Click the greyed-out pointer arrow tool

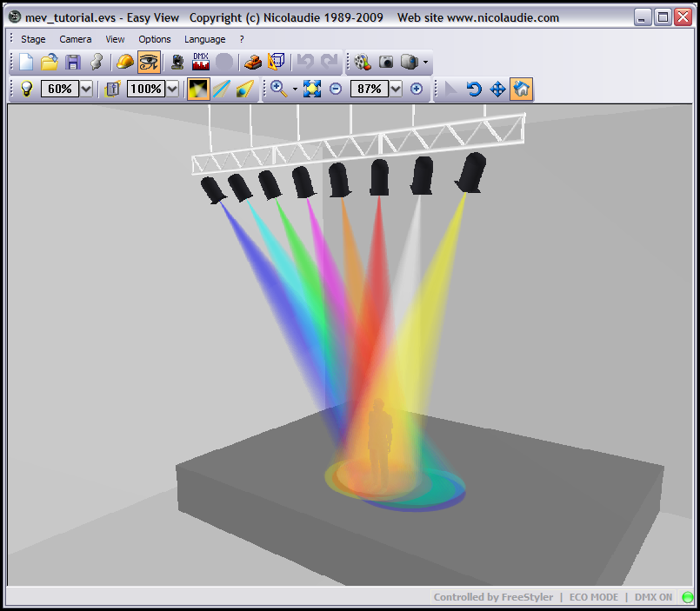451,89
